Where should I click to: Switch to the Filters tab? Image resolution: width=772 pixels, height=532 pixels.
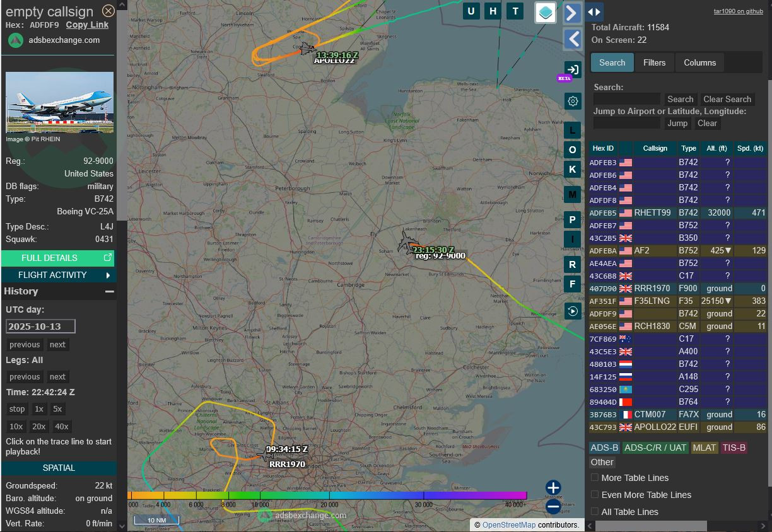tap(654, 62)
